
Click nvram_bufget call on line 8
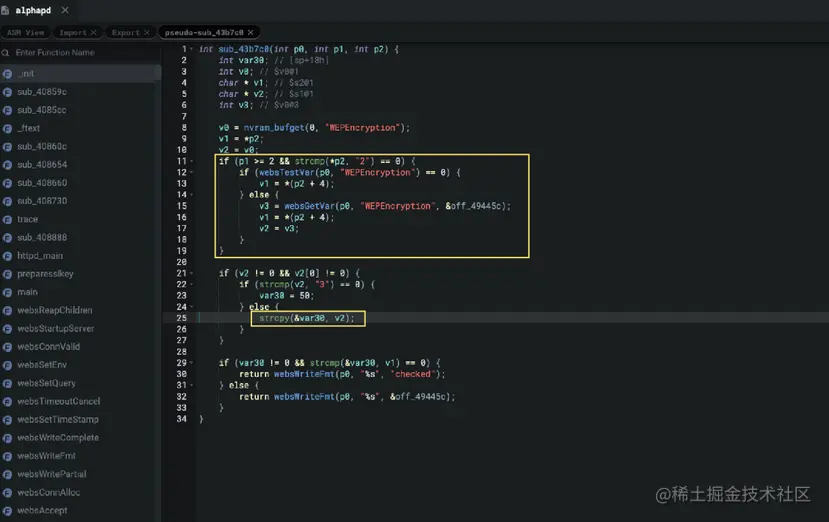click(x=274, y=128)
